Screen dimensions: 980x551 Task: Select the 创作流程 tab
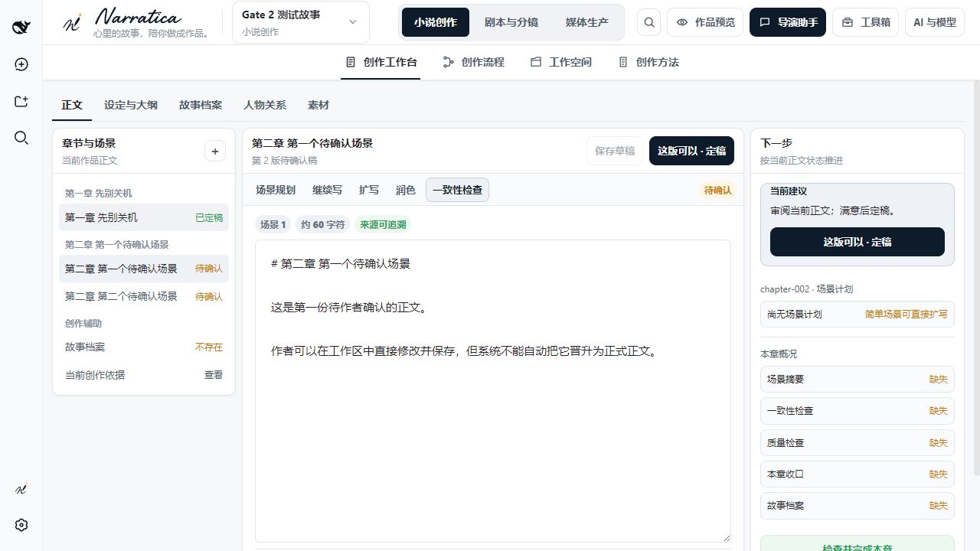(474, 62)
